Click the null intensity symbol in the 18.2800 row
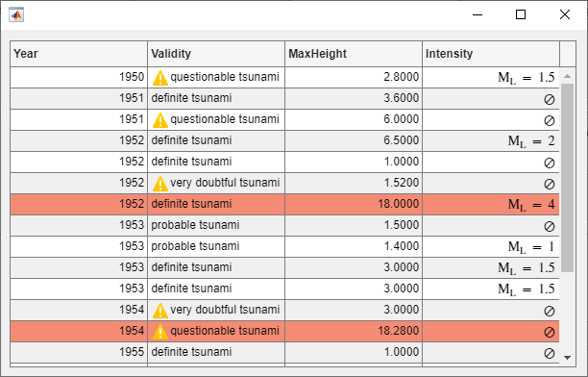588x377 pixels. click(x=549, y=333)
